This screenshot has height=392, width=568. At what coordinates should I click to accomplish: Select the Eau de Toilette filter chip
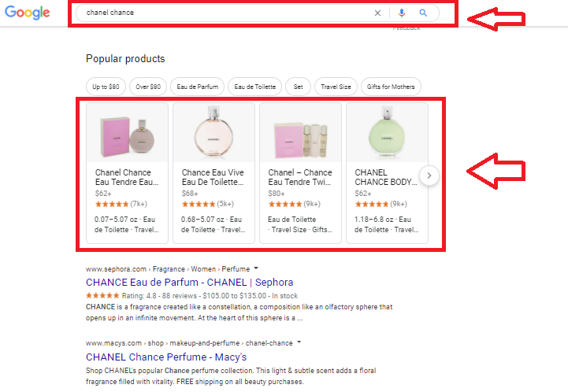coord(255,87)
